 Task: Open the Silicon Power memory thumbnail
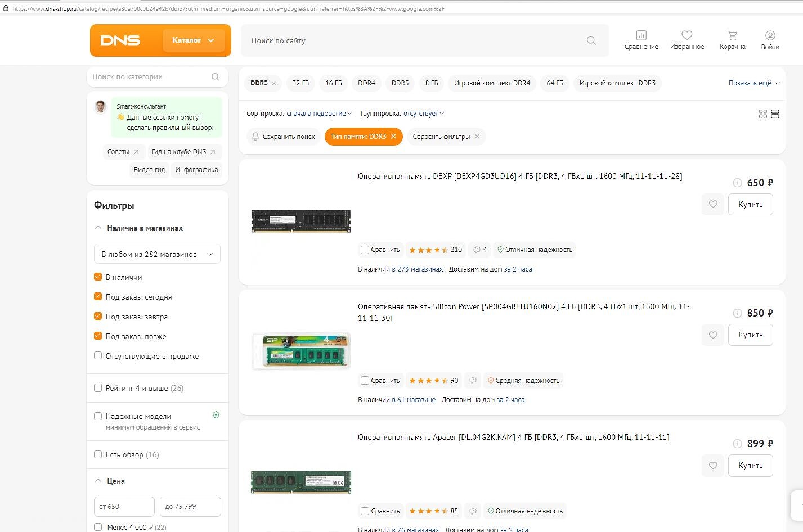click(x=301, y=351)
